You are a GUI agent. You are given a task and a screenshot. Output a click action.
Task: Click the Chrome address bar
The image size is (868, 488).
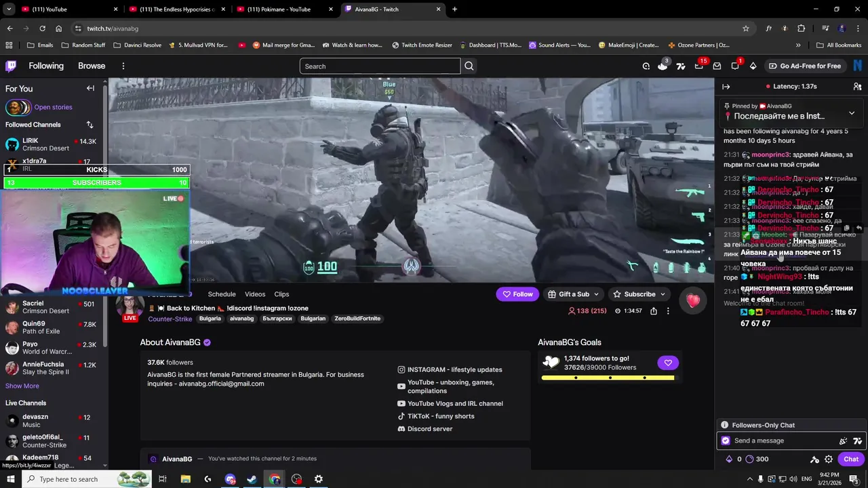(406, 28)
